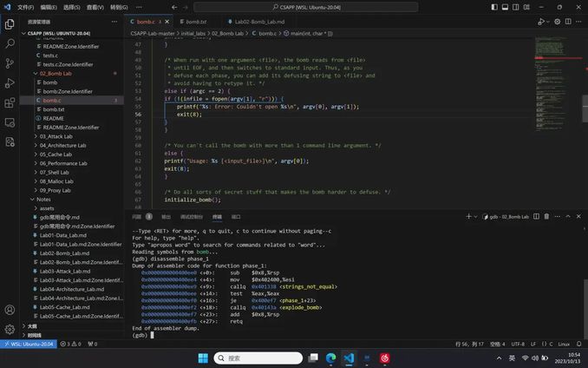Toggle primary side bar layout button
Screen dimensions: 588x368
[494, 7]
